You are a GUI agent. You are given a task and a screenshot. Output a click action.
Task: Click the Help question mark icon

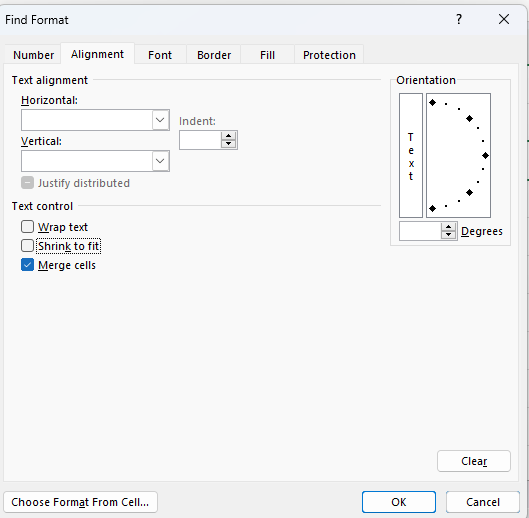point(459,19)
